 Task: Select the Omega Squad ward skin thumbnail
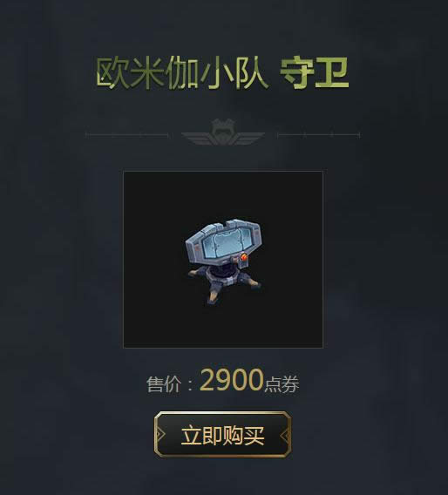(223, 260)
